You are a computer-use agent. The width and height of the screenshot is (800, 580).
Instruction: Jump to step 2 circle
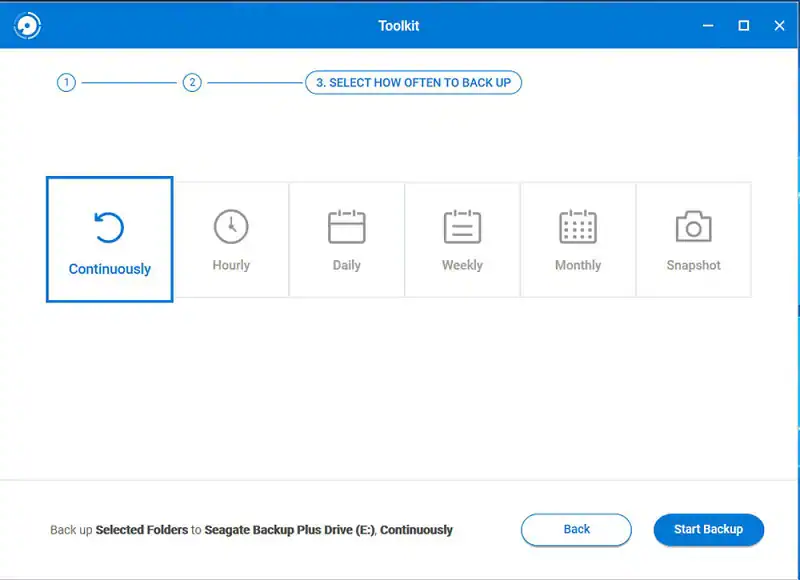(192, 83)
